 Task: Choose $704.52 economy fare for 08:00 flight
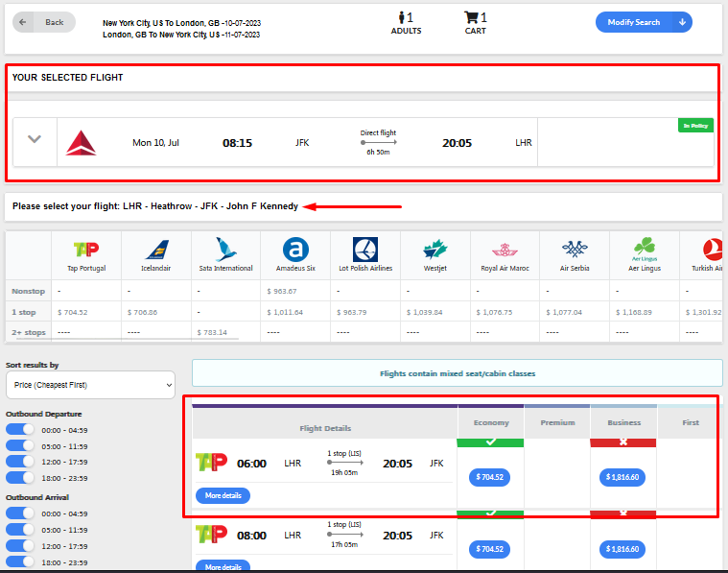pyautogui.click(x=489, y=549)
